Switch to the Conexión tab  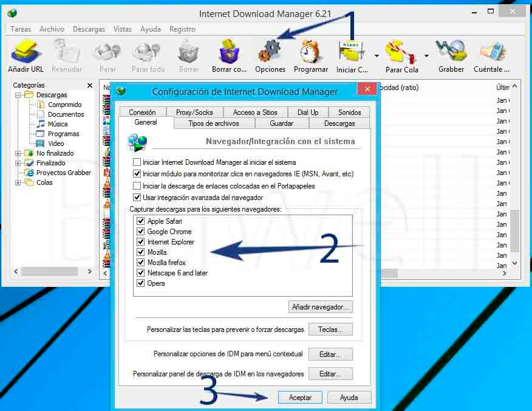click(x=143, y=112)
